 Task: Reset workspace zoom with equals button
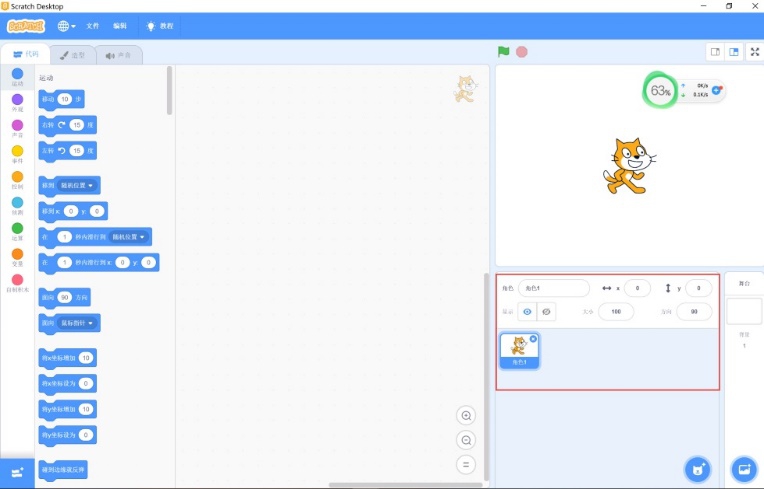coord(466,465)
